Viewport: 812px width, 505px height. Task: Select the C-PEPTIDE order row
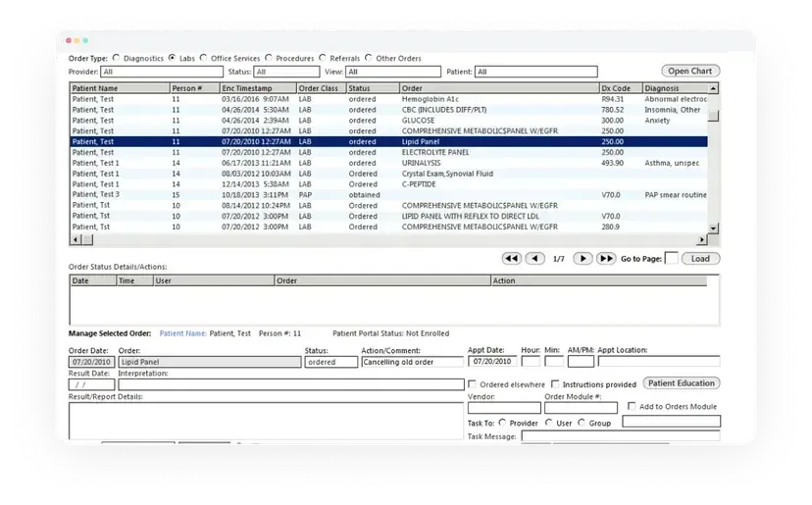388,184
